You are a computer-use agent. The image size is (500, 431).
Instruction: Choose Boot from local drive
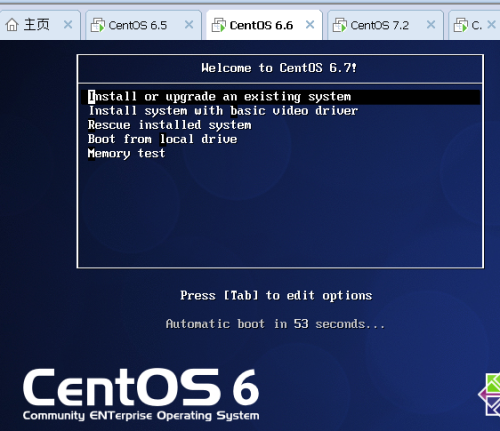pos(162,139)
